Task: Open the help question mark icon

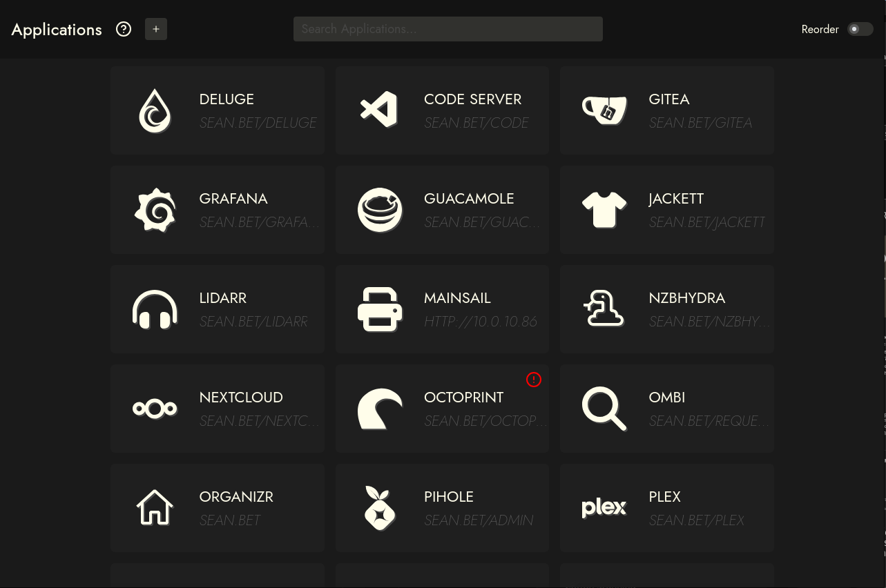Action: 124,29
